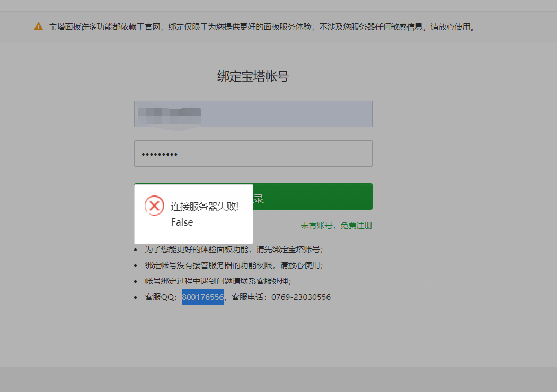
Task: Open the 未有账号，免费注册 link
Action: pos(337,226)
